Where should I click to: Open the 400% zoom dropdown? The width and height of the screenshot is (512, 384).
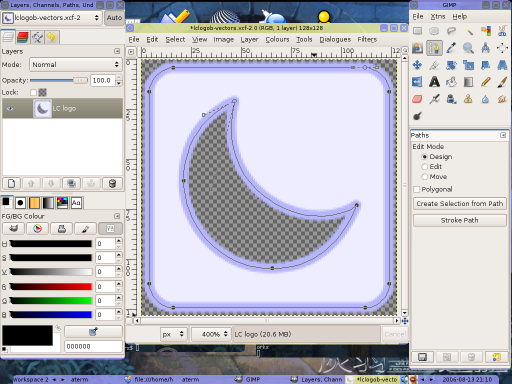212,334
